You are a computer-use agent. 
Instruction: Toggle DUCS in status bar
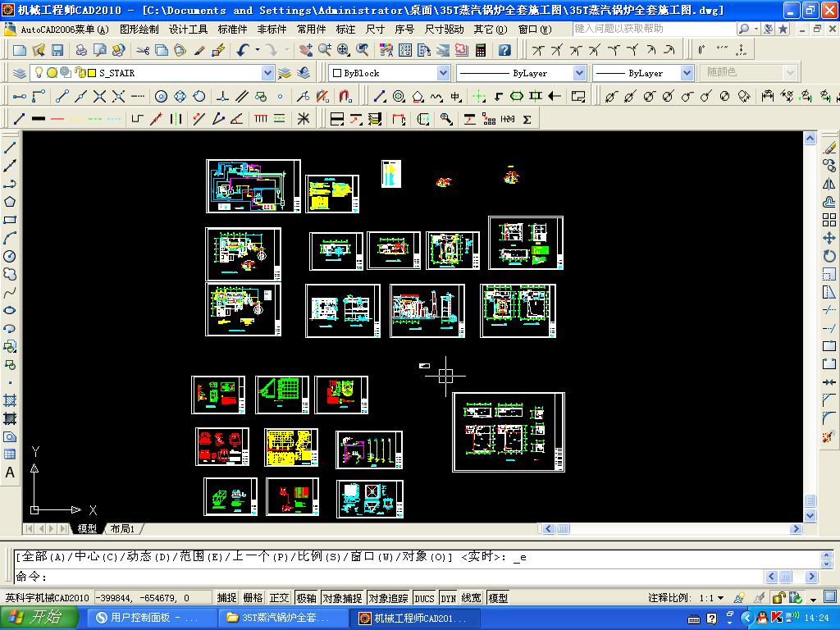click(x=424, y=598)
